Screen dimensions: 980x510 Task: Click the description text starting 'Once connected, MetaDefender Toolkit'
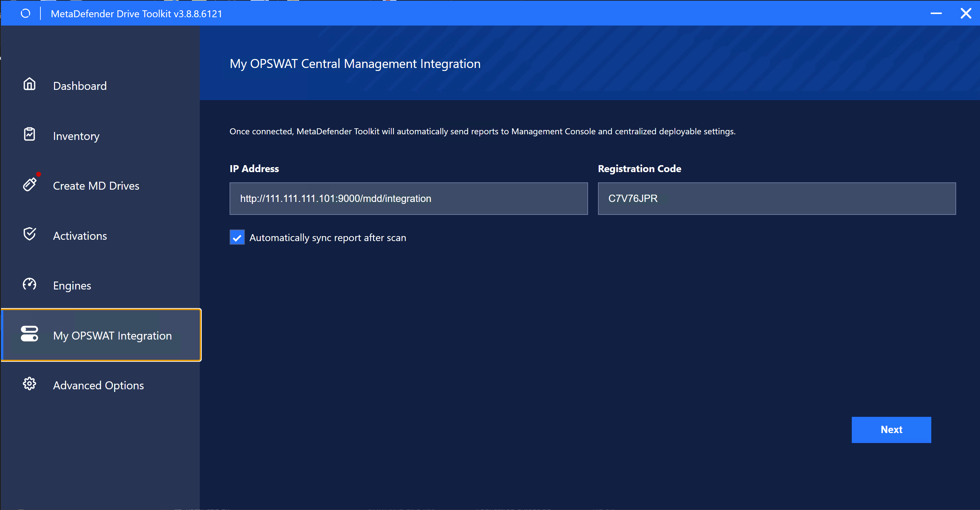(482, 131)
